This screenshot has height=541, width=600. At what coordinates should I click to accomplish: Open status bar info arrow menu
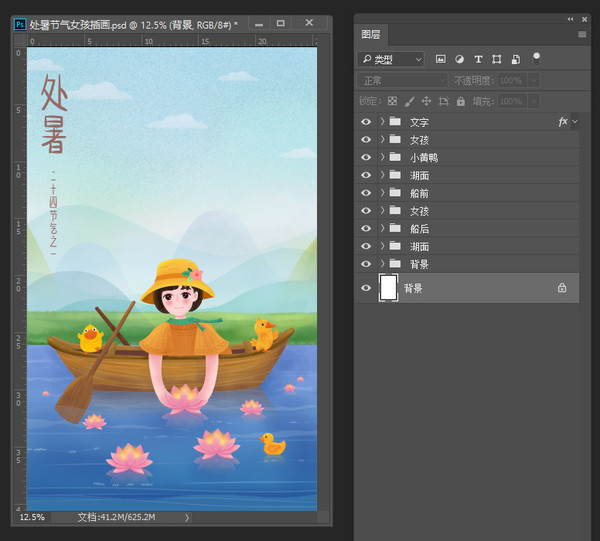click(x=187, y=518)
